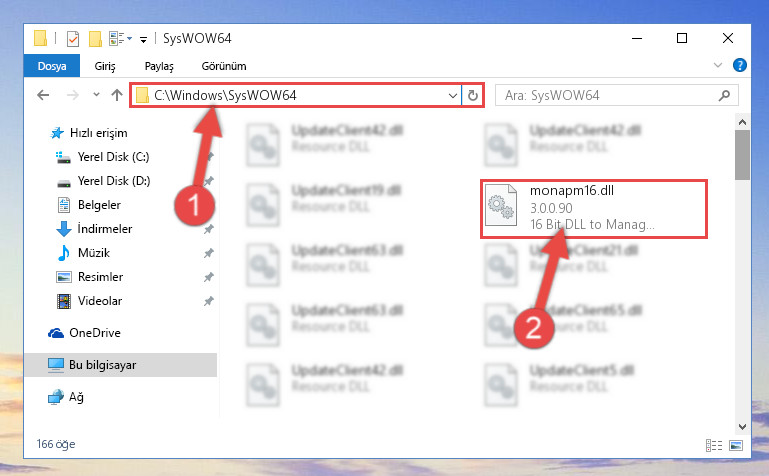Open Customize Quick Access Toolbar dropdown
The image size is (769, 476).
[x=143, y=39]
